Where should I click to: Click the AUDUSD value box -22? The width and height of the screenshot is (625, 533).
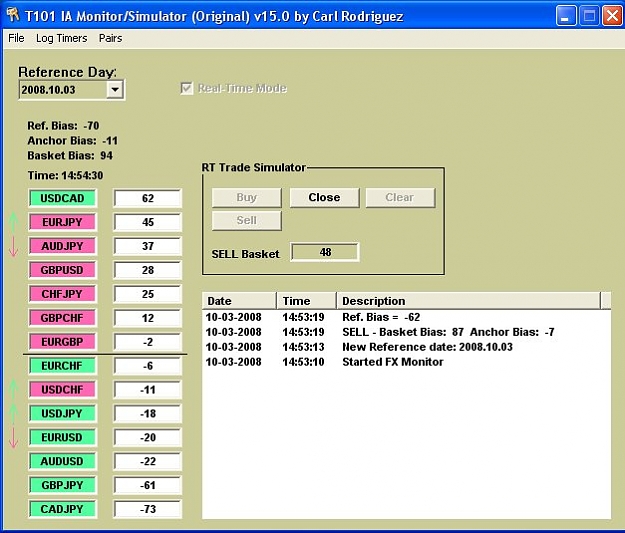tap(147, 461)
